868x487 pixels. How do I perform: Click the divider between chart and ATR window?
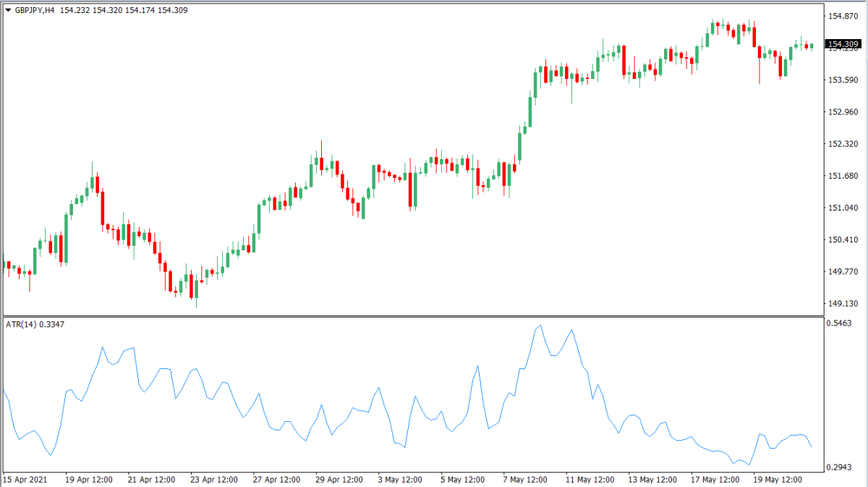tap(412, 316)
